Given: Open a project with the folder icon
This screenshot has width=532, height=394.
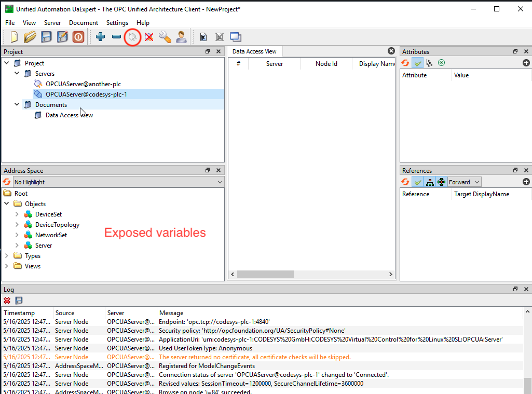Looking at the screenshot, I should [x=30, y=37].
